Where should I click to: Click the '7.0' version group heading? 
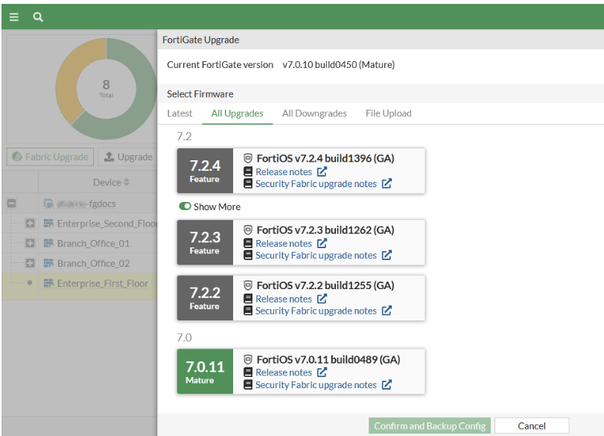[184, 337]
